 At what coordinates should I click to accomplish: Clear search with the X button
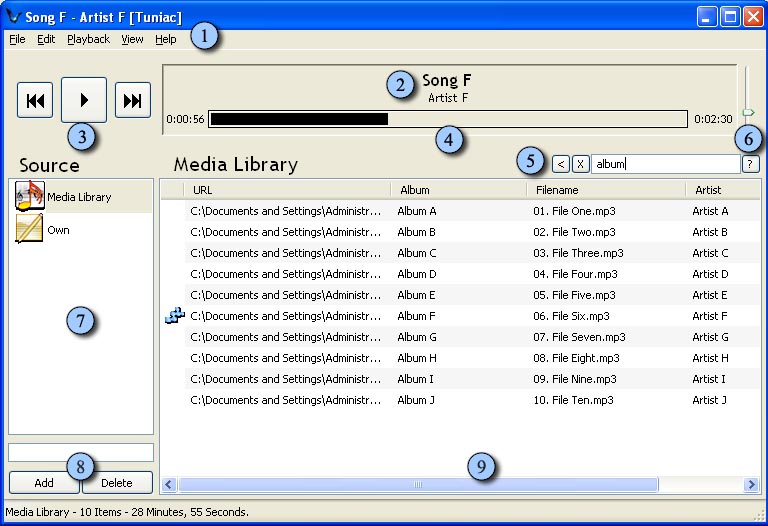coord(580,164)
